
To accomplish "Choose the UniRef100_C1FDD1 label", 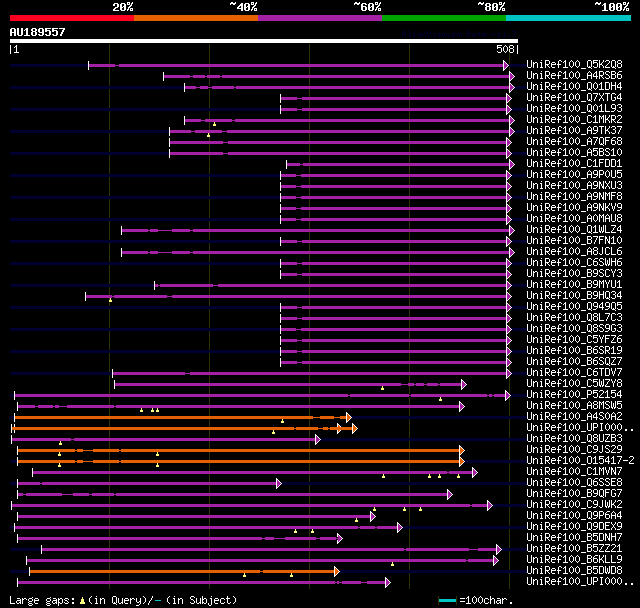I will [x=574, y=164].
